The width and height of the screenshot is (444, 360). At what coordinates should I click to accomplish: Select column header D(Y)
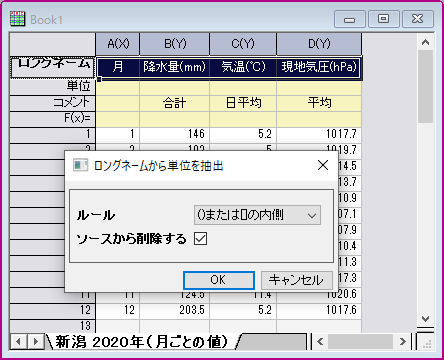click(x=319, y=44)
